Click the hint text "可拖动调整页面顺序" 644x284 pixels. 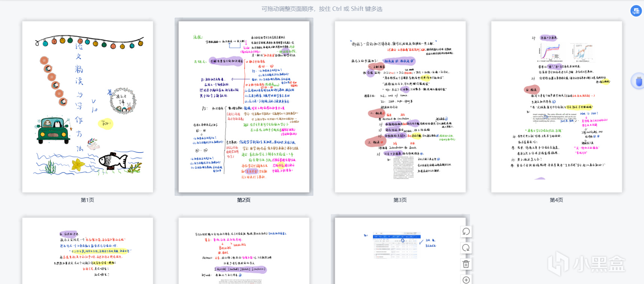click(x=288, y=9)
